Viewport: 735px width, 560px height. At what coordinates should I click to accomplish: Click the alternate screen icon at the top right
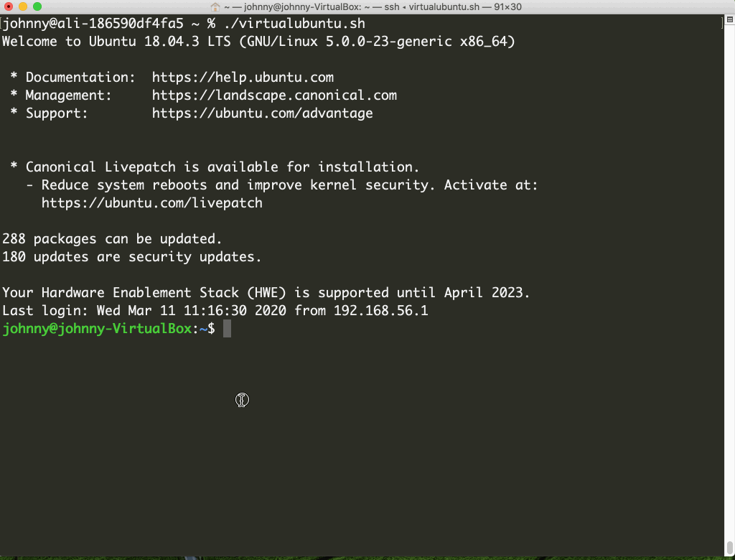[730, 19]
